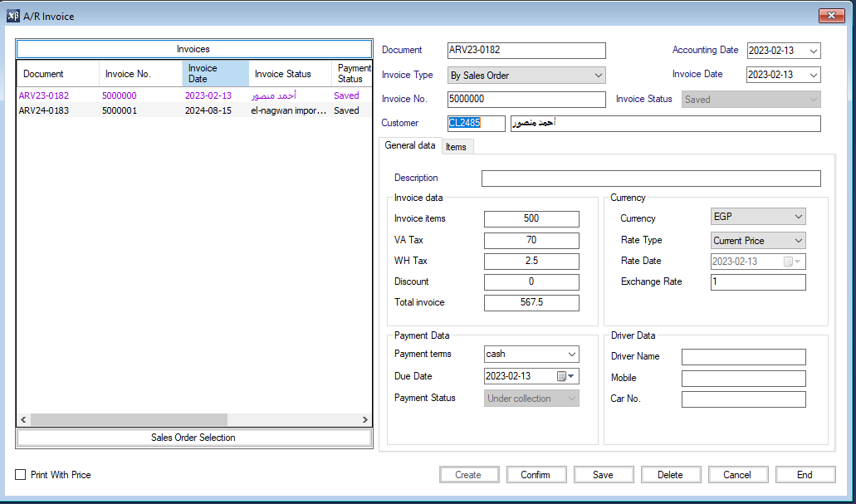Viewport: 856px width, 504px height.
Task: Select invoice row ARV23-0182
Action: click(x=193, y=95)
